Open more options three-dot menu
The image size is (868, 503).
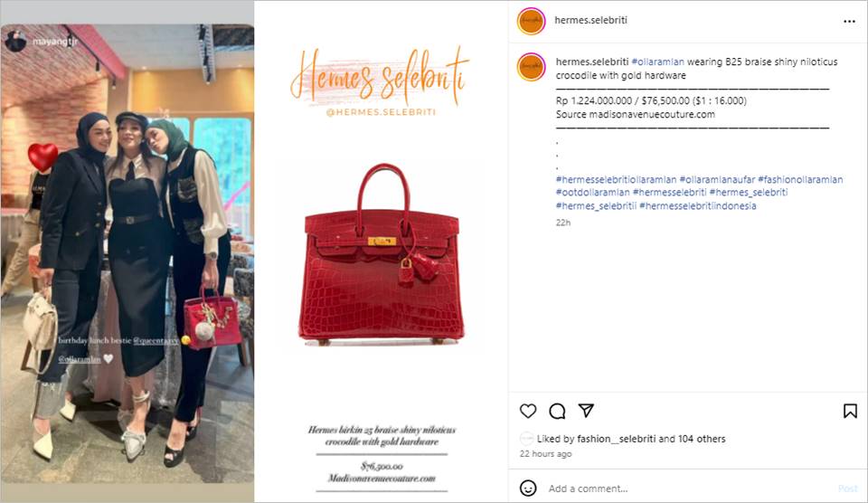click(x=849, y=22)
